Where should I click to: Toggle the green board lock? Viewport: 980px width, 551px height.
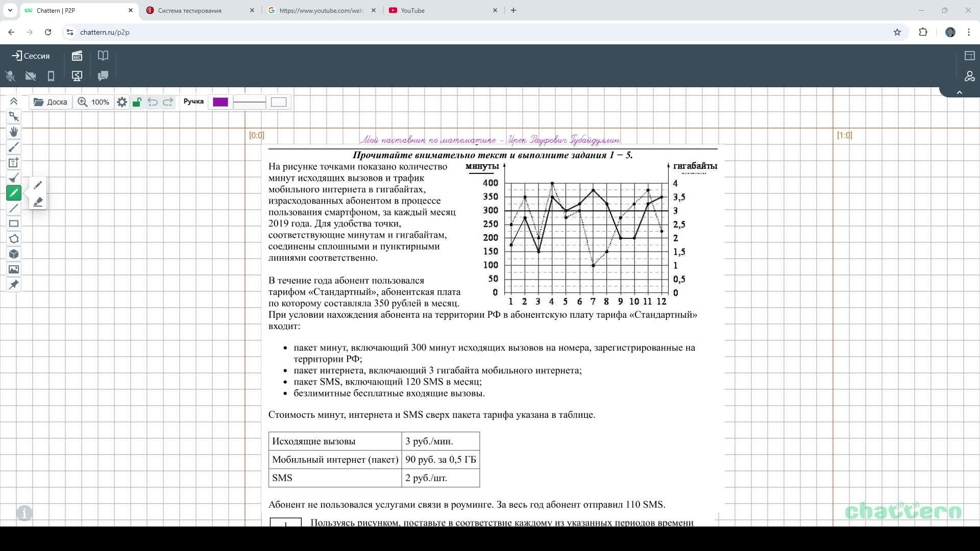(x=137, y=102)
